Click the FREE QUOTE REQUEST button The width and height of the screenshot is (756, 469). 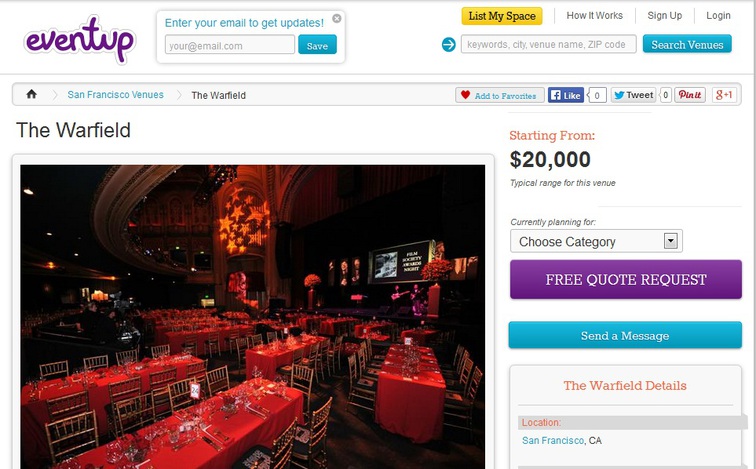[626, 280]
